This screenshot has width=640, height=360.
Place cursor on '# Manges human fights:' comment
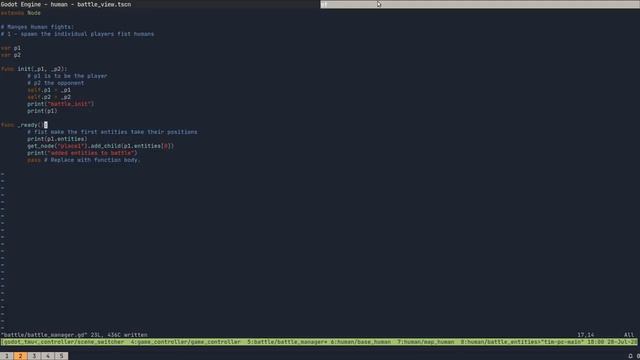(x=37, y=27)
